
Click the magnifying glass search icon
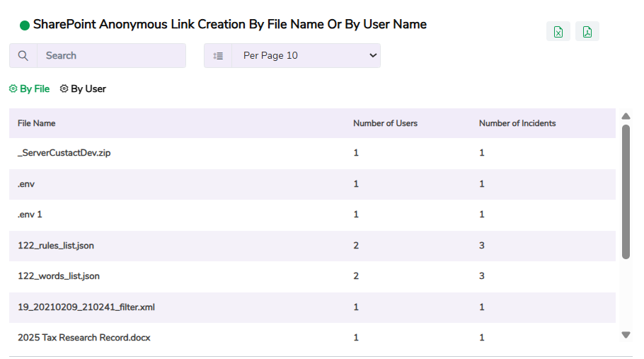click(23, 56)
